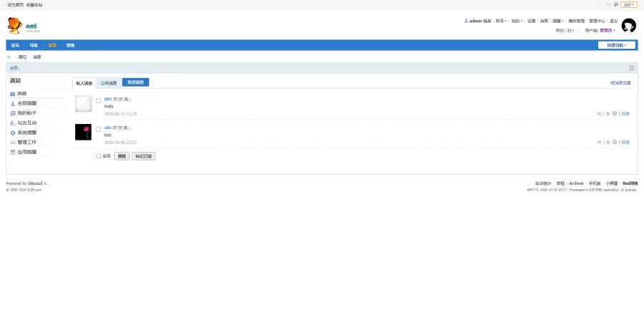
Task: Expand the 提醒 dropdown
Action: tap(557, 21)
